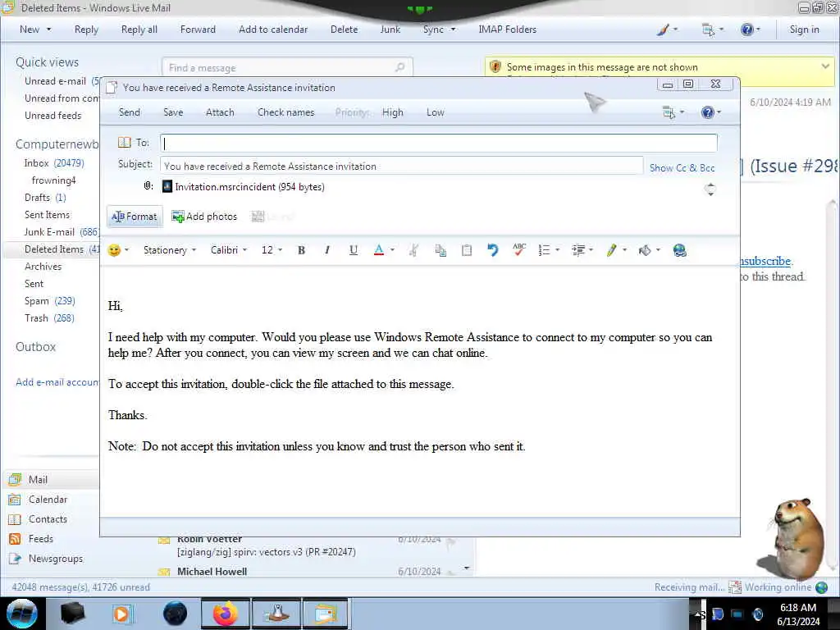
Task: Click Send in the compose window
Action: (129, 112)
